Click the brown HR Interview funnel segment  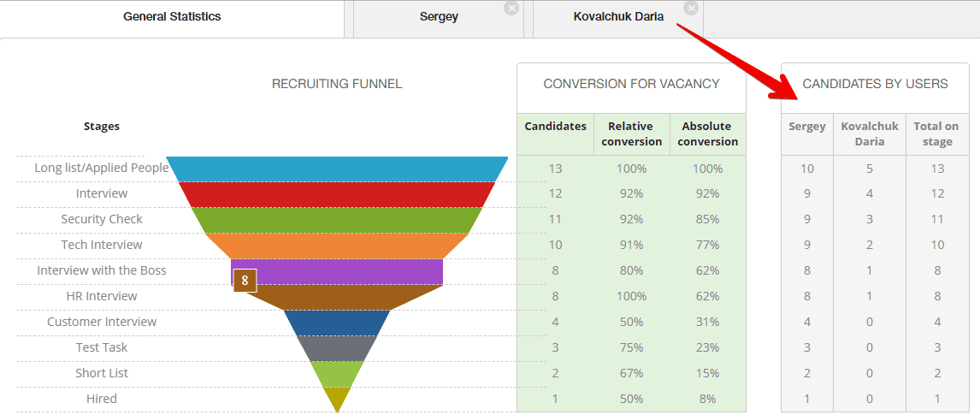(x=337, y=297)
